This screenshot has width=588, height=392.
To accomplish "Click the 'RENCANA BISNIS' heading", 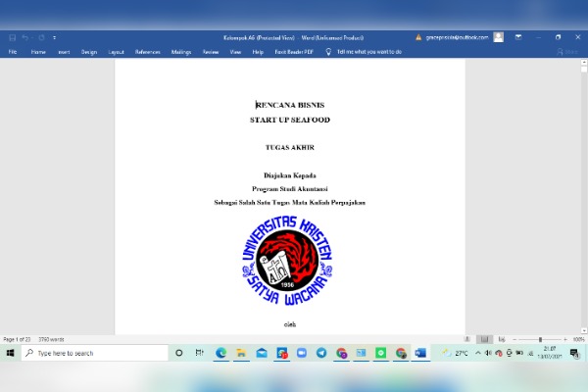I will click(290, 105).
